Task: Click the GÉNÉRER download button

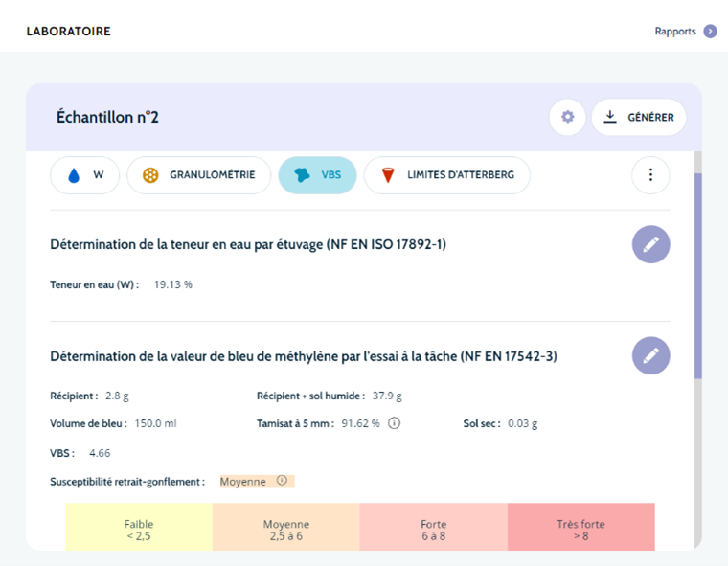Action: tap(639, 117)
